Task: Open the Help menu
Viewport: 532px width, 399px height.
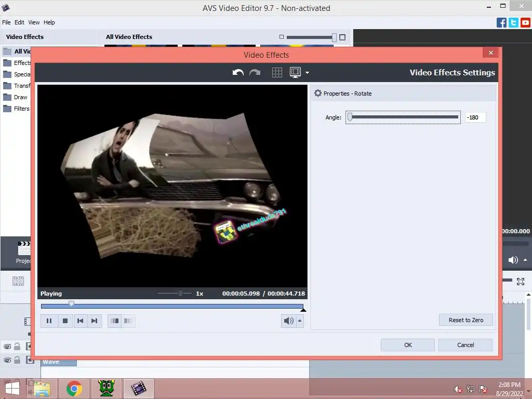Action: 49,22
